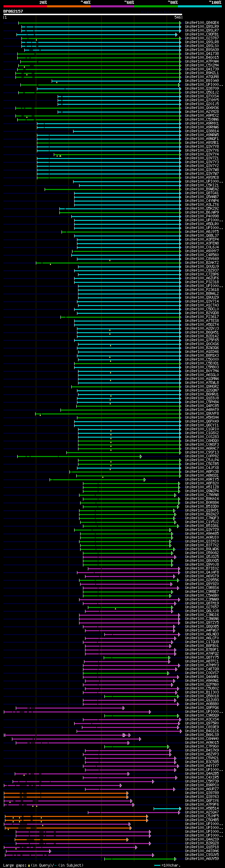Select the UniRef100_Q06H36 label
The width and height of the screenshot is (225, 868).
pos(202,108)
